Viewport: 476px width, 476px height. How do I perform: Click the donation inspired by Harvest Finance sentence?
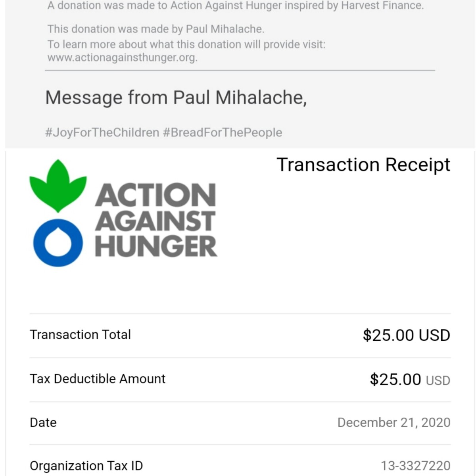[x=236, y=6]
